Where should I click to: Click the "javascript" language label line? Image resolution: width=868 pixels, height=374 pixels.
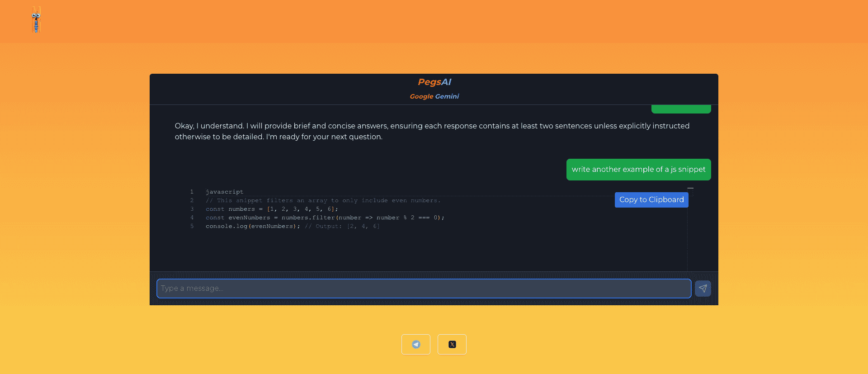(x=224, y=192)
